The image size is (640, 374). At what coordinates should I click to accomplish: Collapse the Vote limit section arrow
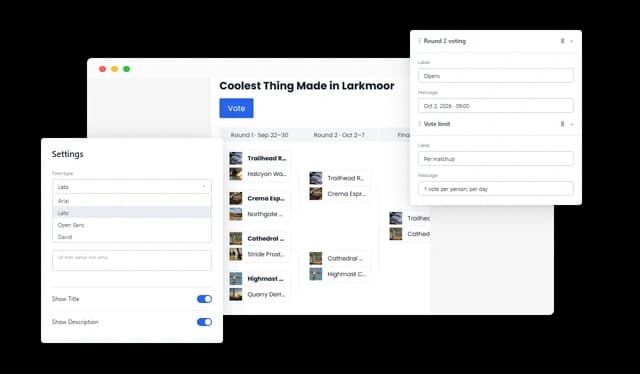pos(571,124)
